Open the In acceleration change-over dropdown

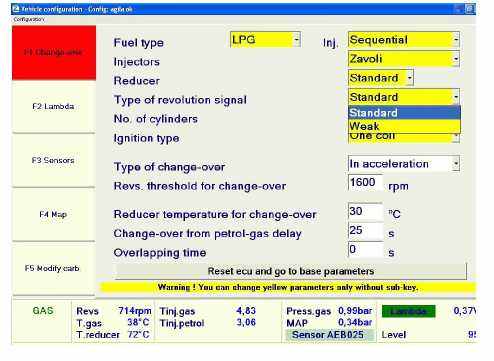404,164
